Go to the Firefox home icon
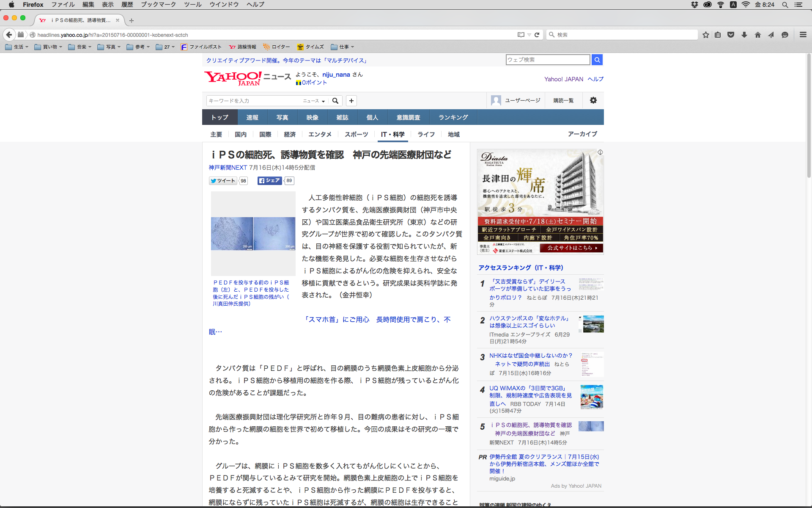812x508 pixels. pos(757,35)
